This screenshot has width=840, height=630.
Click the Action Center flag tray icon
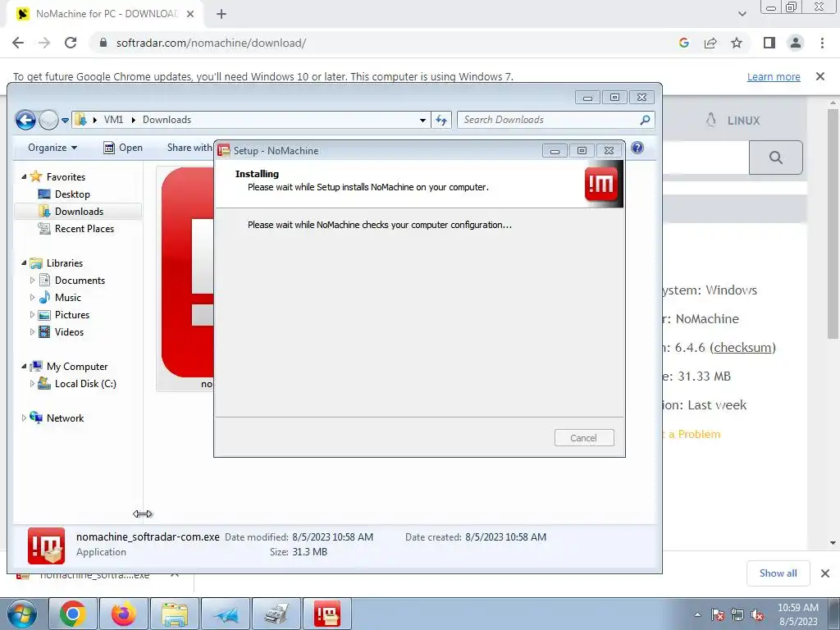click(x=718, y=614)
